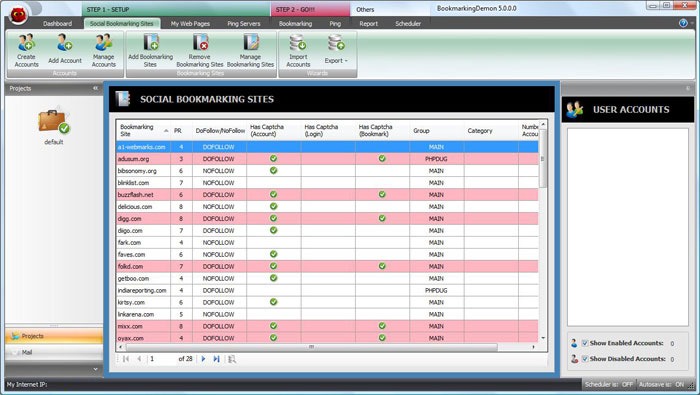Click the horizontal scrollbar of the sites table
Screen dimensions: 700x395
pos(311,347)
